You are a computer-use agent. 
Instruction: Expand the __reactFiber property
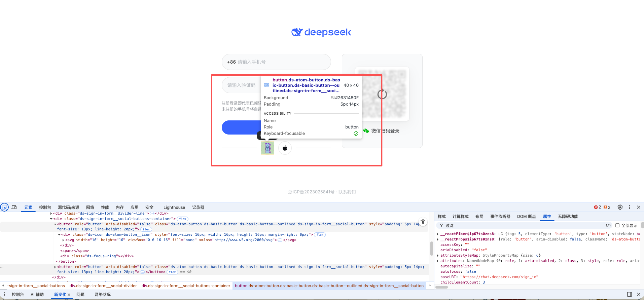(438, 234)
